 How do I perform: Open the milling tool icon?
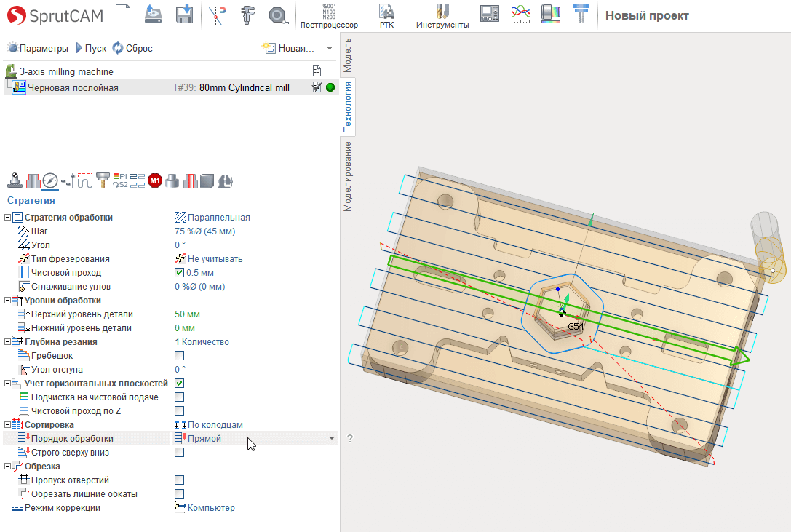pos(103,180)
